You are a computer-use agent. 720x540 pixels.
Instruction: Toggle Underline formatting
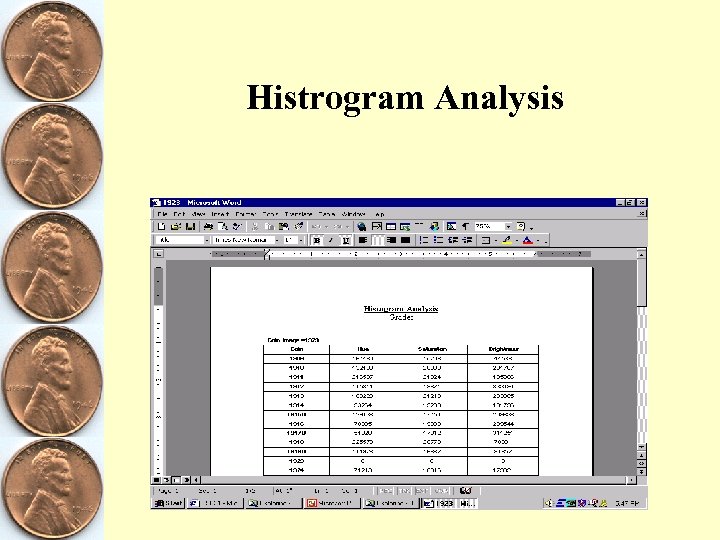[345, 240]
